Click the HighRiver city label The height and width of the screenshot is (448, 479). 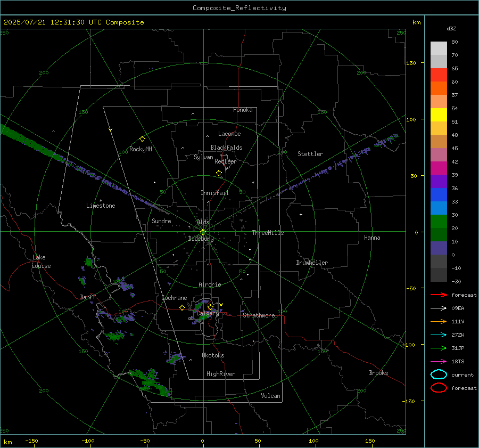pos(221,374)
